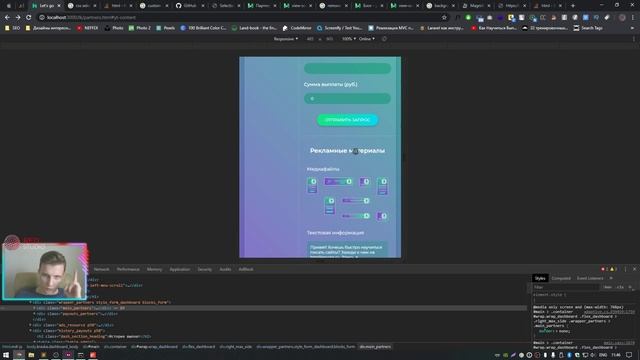Toggle the .cls class editor button
Screen dimensions: 640x360
(620, 287)
